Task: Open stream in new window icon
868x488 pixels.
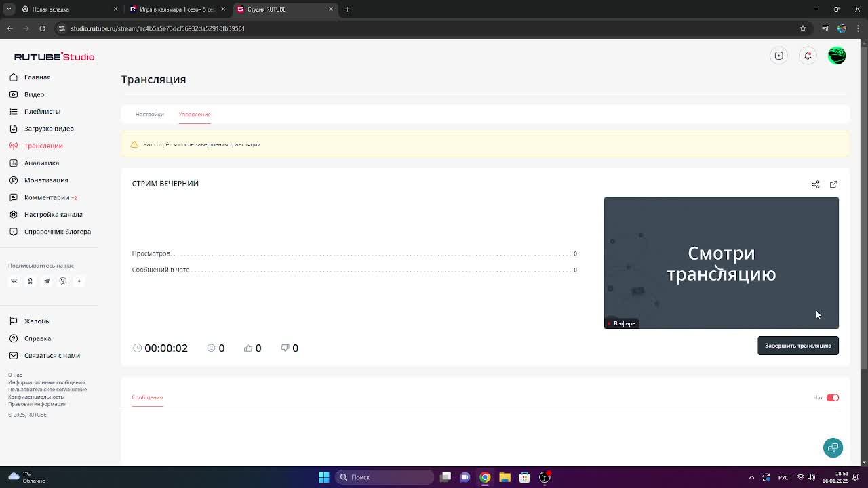Action: tap(833, 184)
